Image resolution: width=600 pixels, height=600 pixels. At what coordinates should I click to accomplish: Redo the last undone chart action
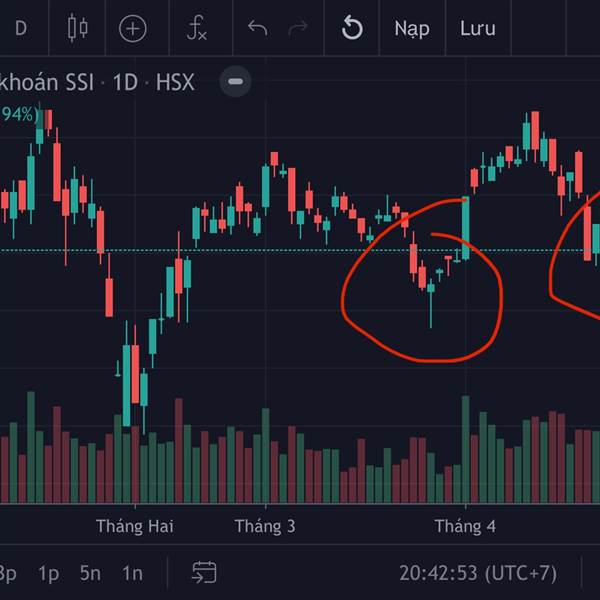click(298, 28)
